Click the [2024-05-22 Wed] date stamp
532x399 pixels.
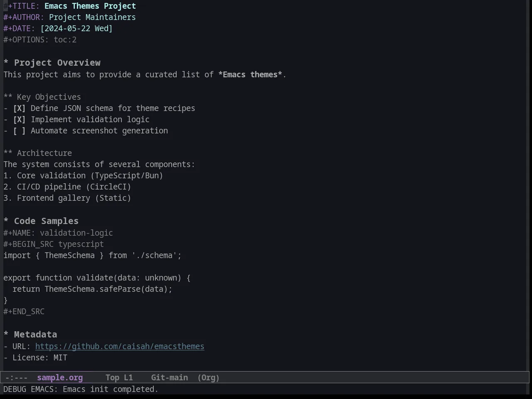click(76, 29)
